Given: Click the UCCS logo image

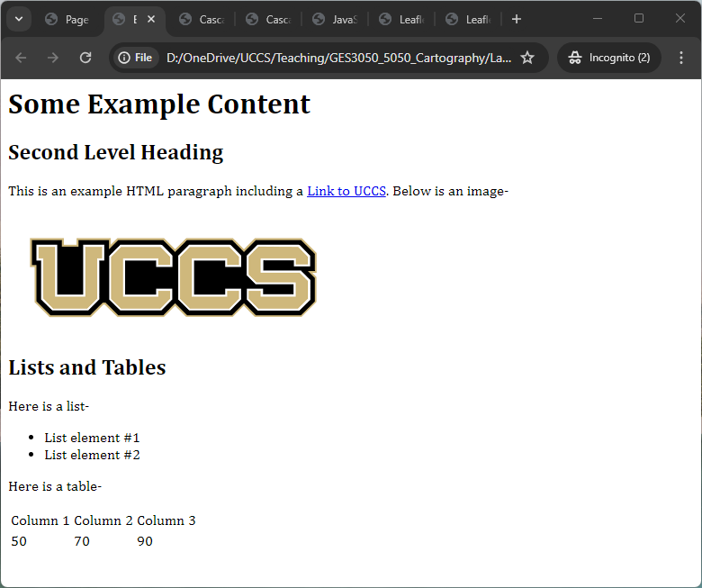Looking at the screenshot, I should click(174, 277).
